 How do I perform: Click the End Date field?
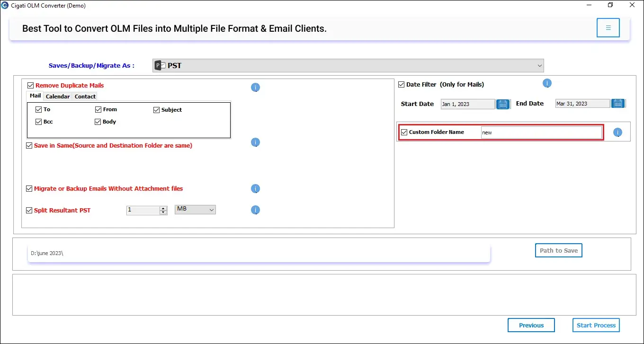582,104
